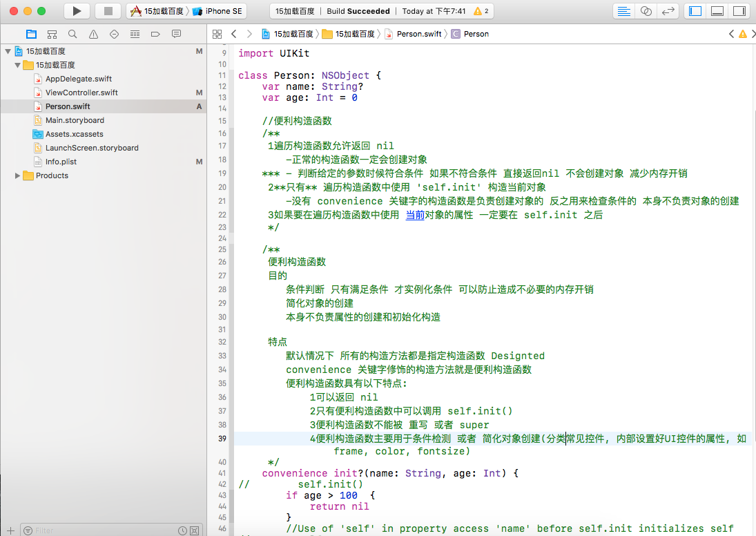Add a new file with the plus button
756x536 pixels.
click(x=10, y=530)
